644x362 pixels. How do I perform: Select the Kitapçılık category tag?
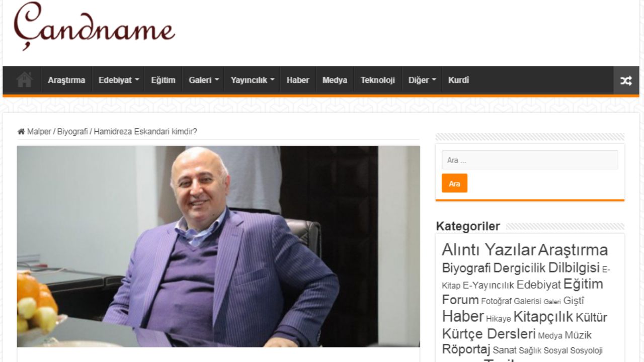coord(543,317)
